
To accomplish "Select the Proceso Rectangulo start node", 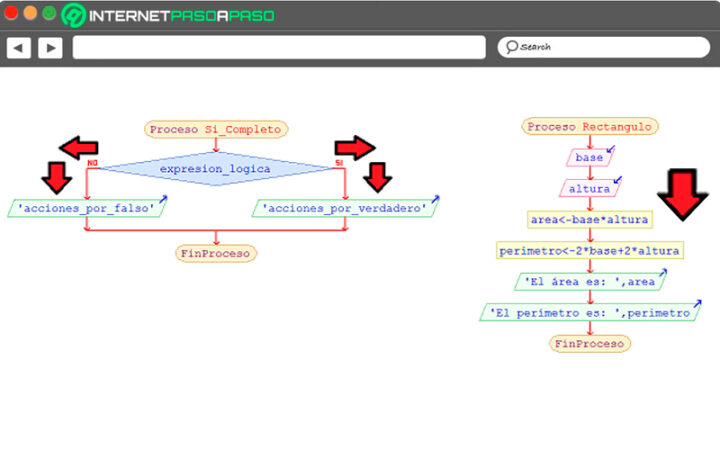I will [590, 127].
